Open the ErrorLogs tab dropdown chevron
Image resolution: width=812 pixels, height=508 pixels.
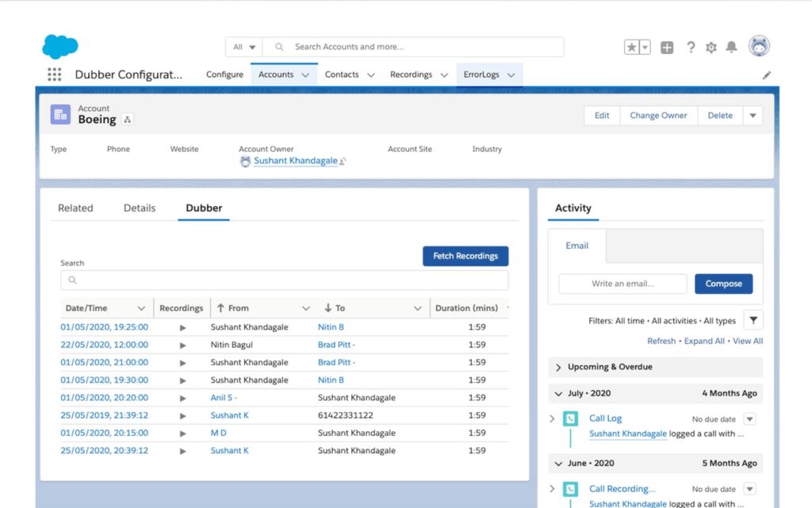coord(511,75)
